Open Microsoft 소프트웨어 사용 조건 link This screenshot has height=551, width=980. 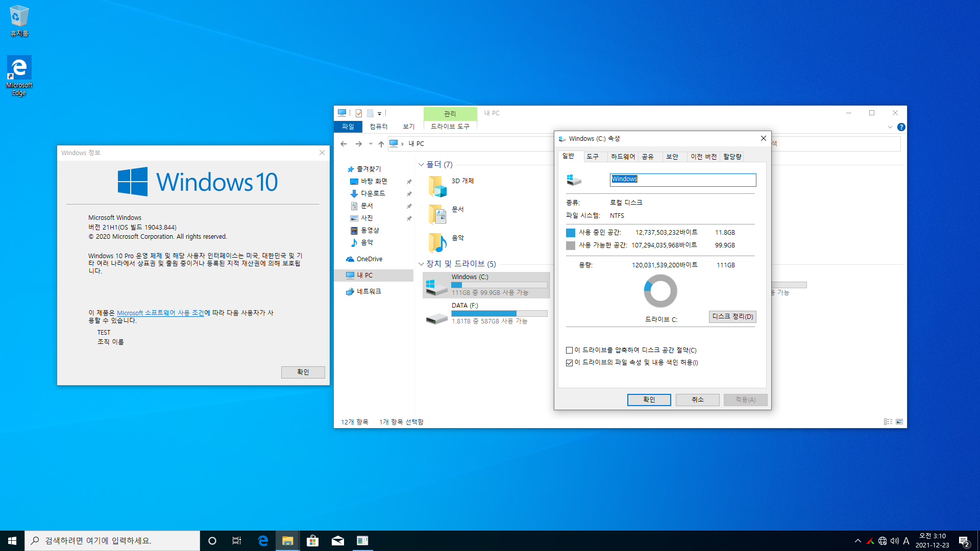click(160, 313)
